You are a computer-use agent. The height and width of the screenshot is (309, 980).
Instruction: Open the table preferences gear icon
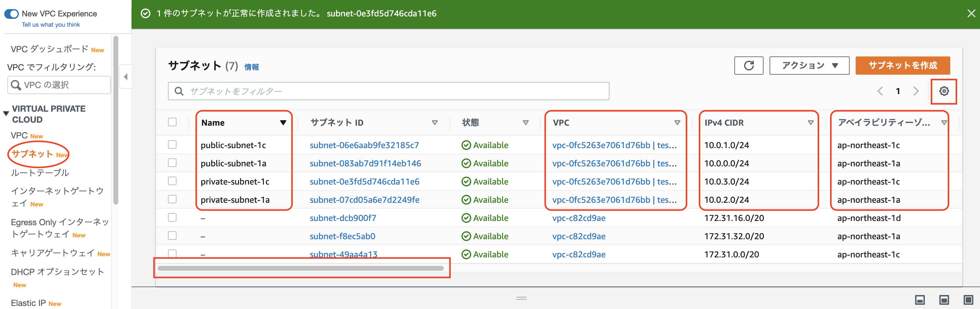pyautogui.click(x=944, y=91)
